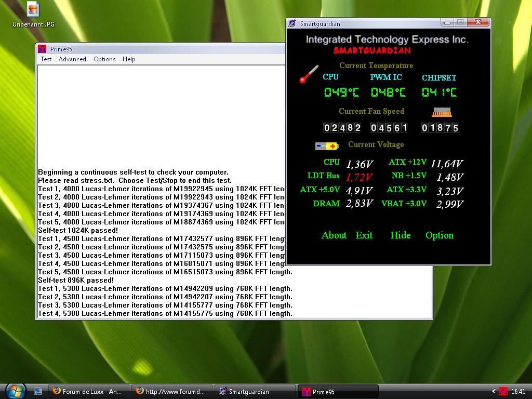Click the fan speed counter 02482
The image size is (532, 399).
click(342, 128)
